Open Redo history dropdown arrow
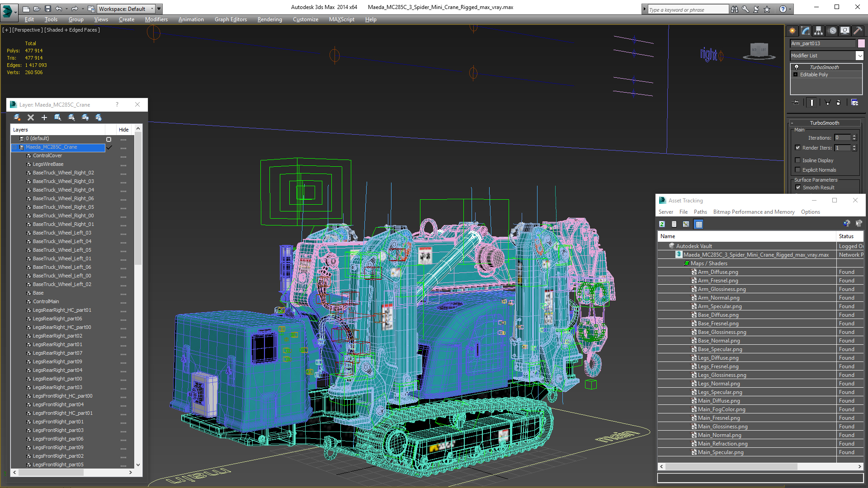The height and width of the screenshot is (488, 868). tap(82, 9)
